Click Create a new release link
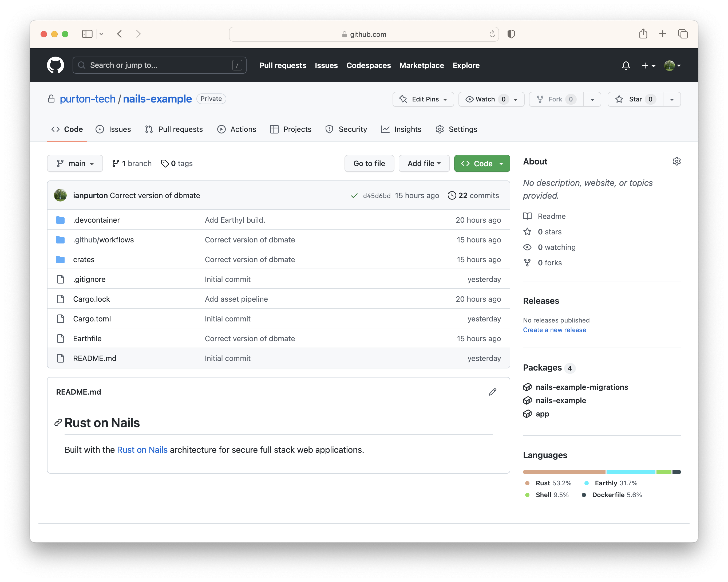This screenshot has height=582, width=728. click(x=554, y=330)
